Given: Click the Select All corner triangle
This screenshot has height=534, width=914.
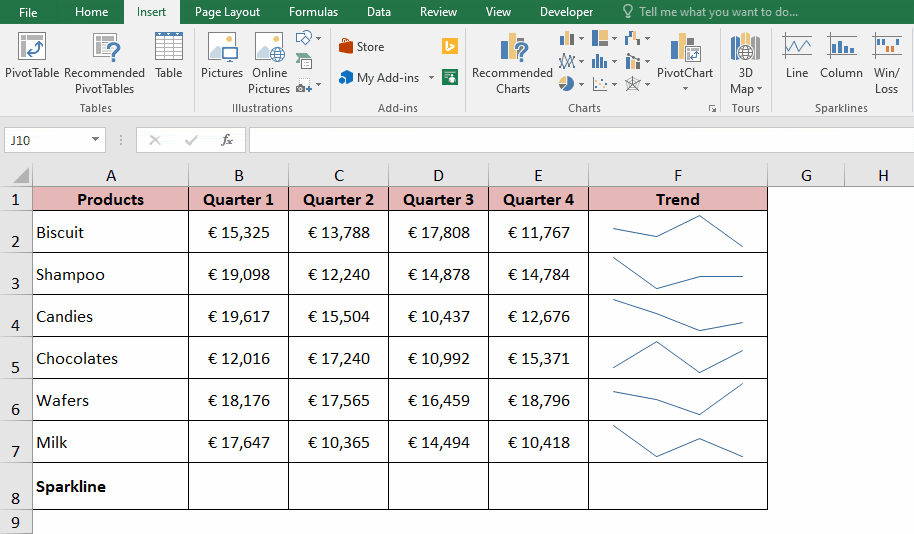Looking at the screenshot, I should tap(20, 175).
